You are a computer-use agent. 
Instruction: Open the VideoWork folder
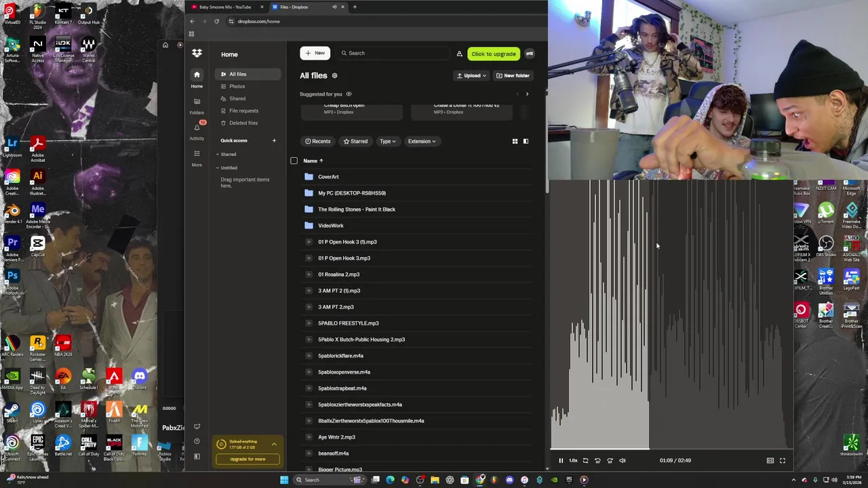point(331,226)
